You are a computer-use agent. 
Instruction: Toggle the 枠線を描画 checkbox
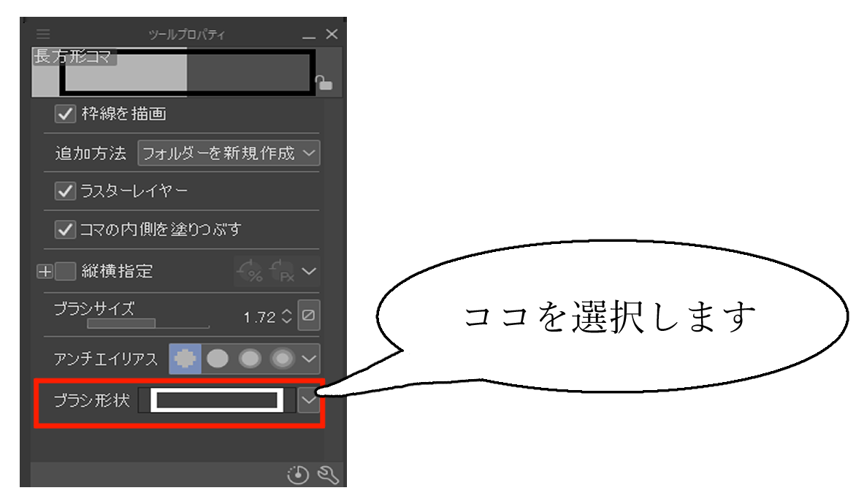click(x=65, y=114)
